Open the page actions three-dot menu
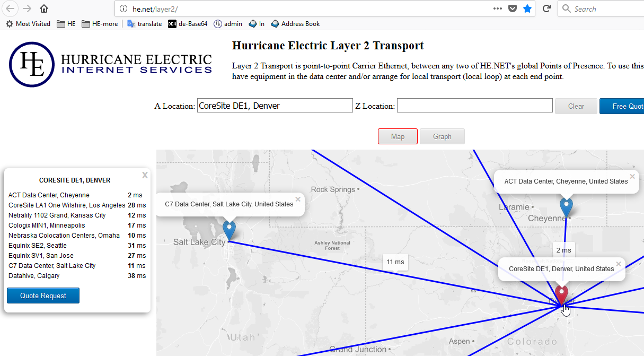This screenshot has height=356, width=644. 497,8
